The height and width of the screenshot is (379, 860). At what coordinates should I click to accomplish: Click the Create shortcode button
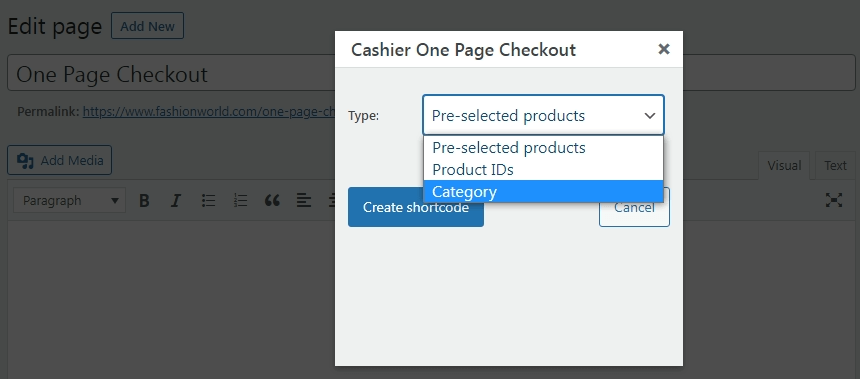click(x=416, y=207)
